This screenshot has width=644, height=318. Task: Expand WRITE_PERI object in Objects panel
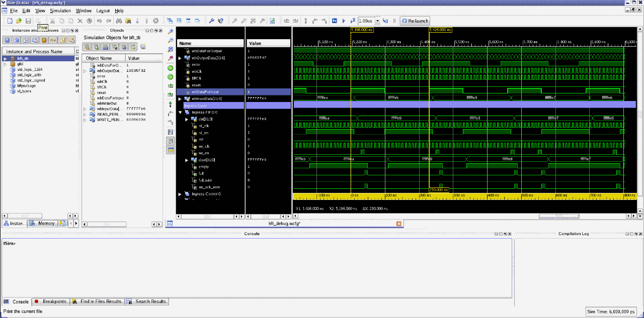[x=85, y=120]
